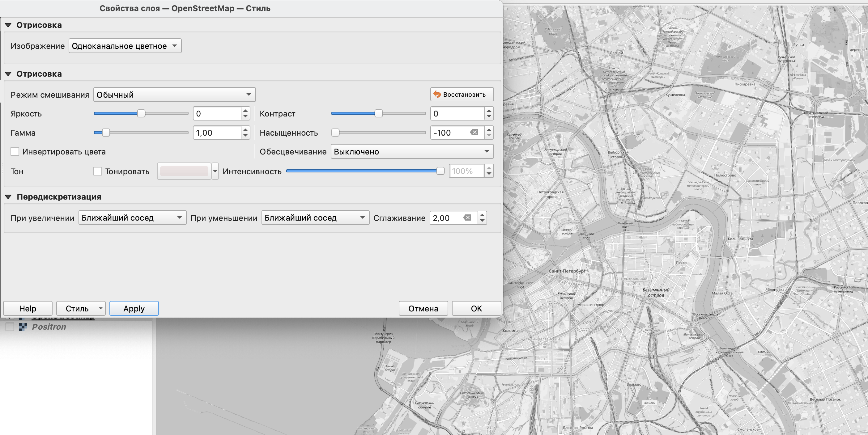This screenshot has height=435, width=868.
Task: Click the Apply button
Action: (134, 308)
